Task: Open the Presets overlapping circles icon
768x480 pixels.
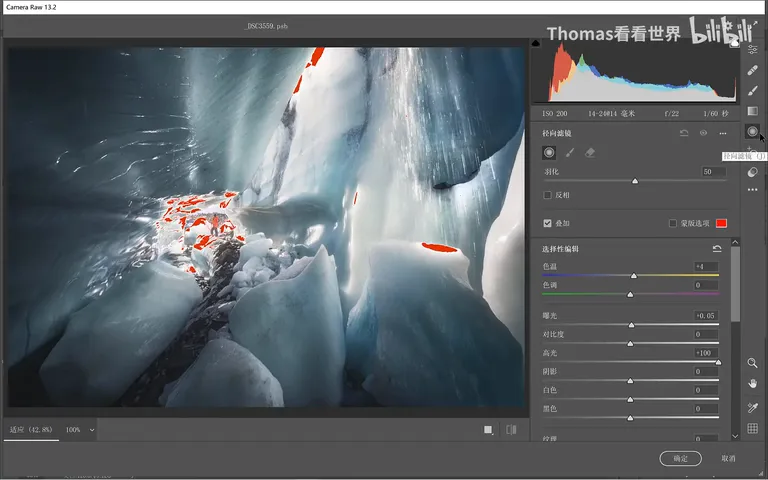Action: point(753,172)
